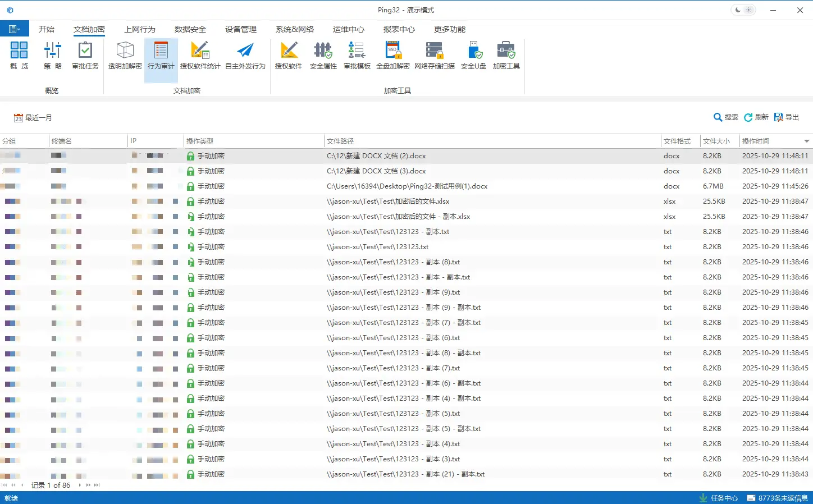Open the 策略 policy ribbon icon
Image resolution: width=813 pixels, height=504 pixels.
[52, 55]
